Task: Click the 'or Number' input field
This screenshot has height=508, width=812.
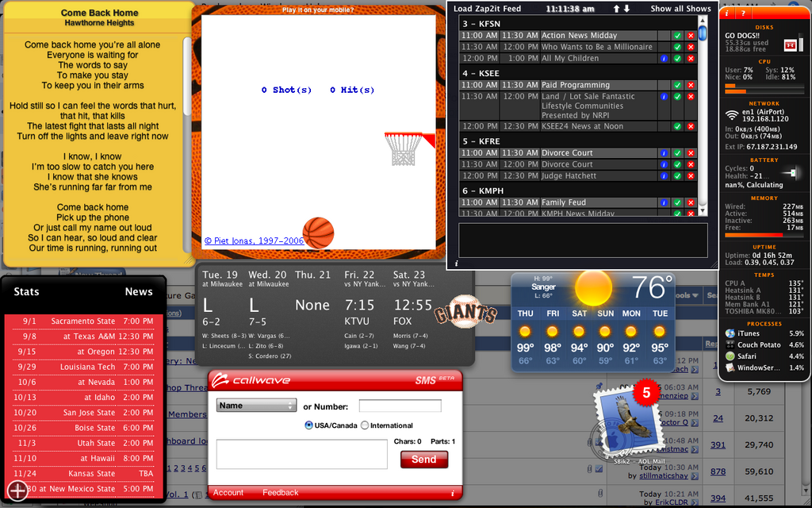Action: pos(400,406)
